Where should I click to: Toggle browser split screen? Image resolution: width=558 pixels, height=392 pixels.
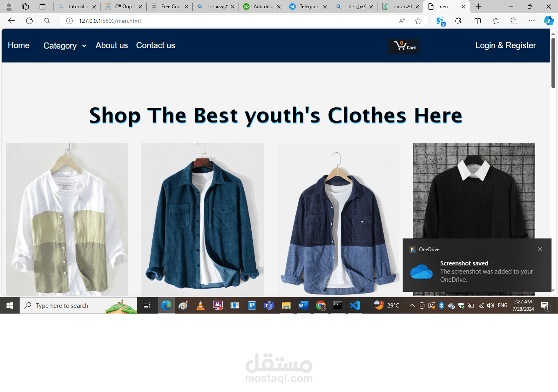click(478, 21)
